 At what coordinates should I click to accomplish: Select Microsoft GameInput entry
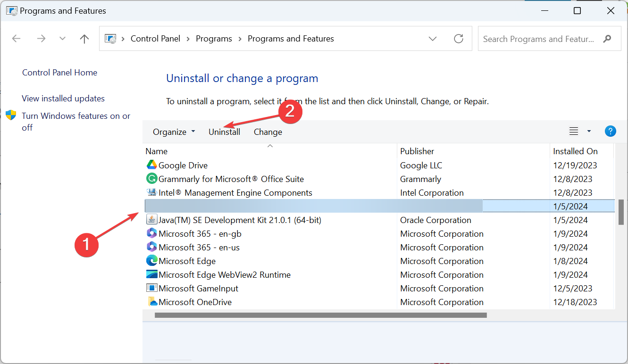tap(198, 289)
